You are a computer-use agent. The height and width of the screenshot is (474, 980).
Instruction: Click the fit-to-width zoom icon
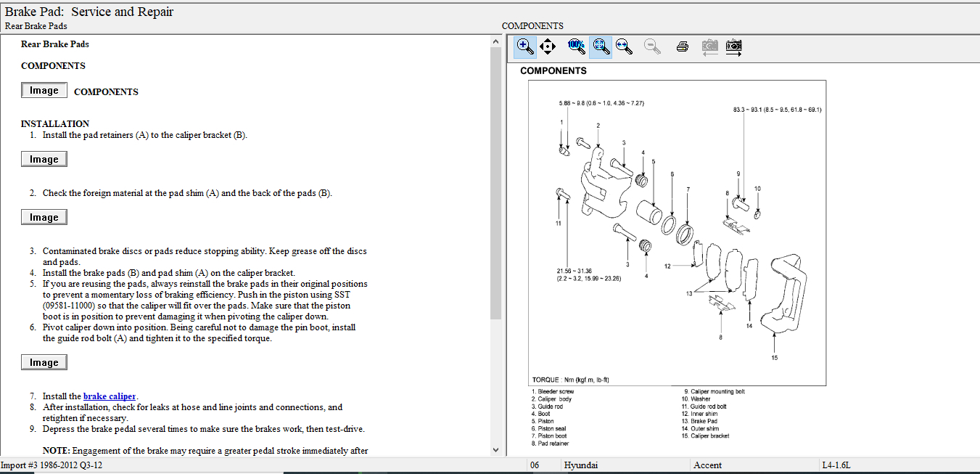tap(623, 47)
